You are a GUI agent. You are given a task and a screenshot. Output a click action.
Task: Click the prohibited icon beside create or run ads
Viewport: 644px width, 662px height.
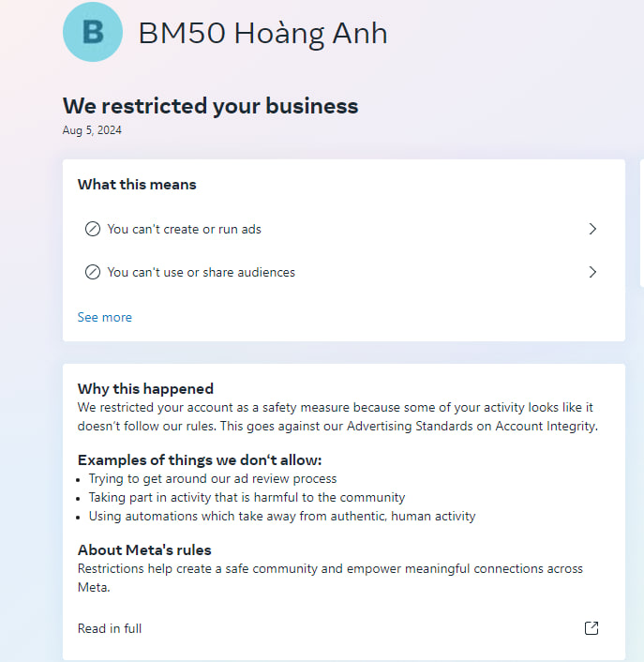click(x=93, y=229)
